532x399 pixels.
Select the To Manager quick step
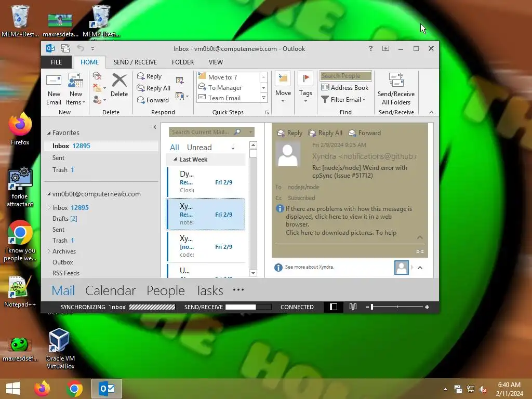point(228,87)
